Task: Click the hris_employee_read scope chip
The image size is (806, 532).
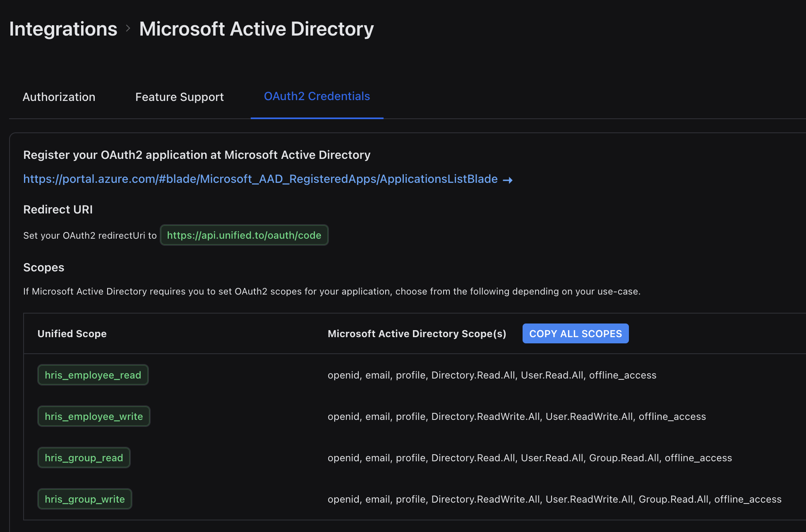Action: pyautogui.click(x=93, y=375)
